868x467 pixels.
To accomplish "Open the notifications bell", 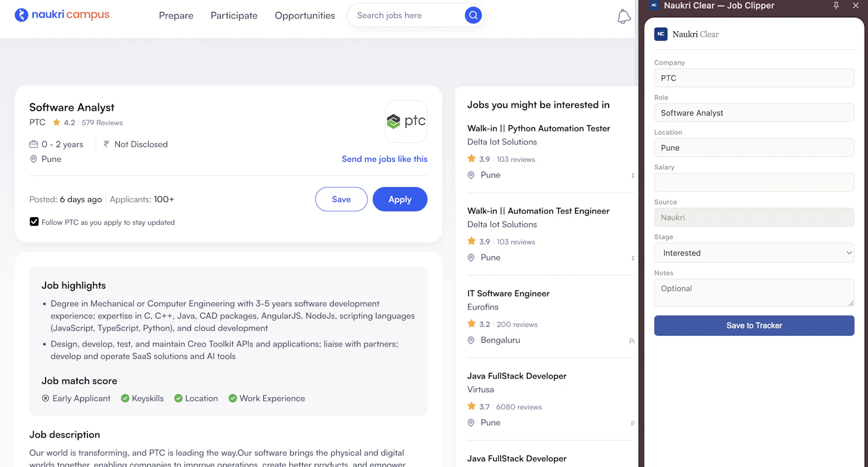I will pyautogui.click(x=624, y=16).
